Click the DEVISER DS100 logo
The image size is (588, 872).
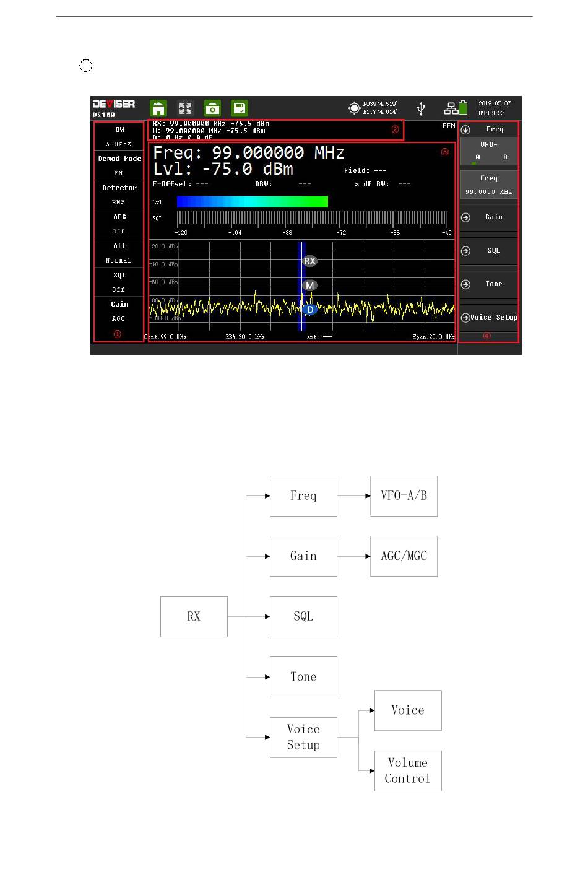114,108
